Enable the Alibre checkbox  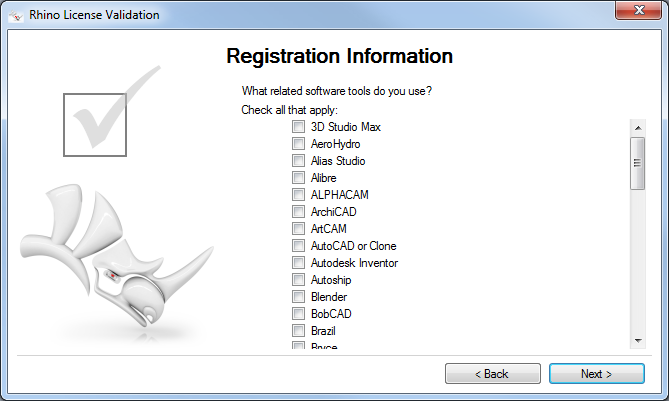tap(298, 177)
